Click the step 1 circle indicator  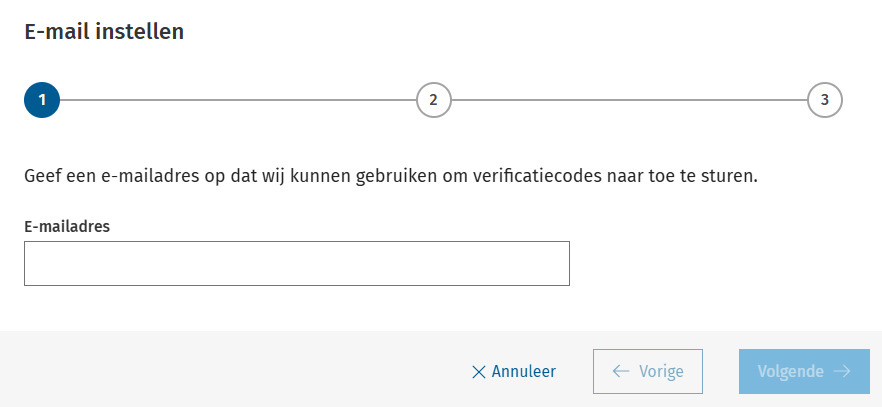pos(42,100)
